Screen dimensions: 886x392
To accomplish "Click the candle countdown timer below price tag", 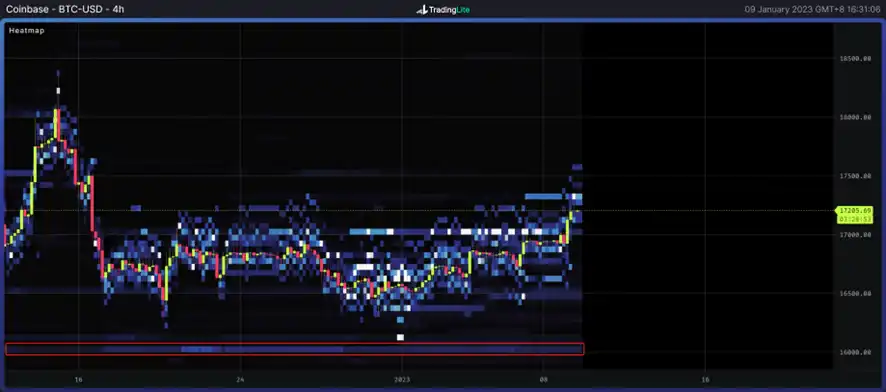I will pyautogui.click(x=855, y=219).
